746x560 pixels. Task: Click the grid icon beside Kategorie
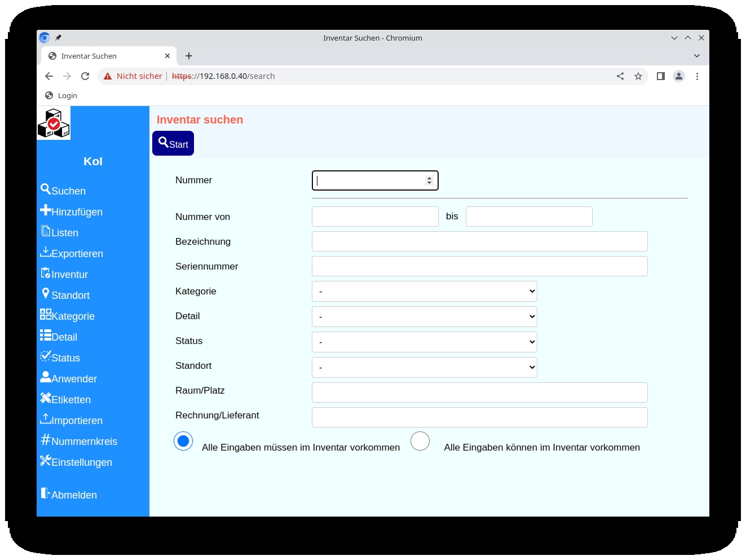click(x=46, y=314)
